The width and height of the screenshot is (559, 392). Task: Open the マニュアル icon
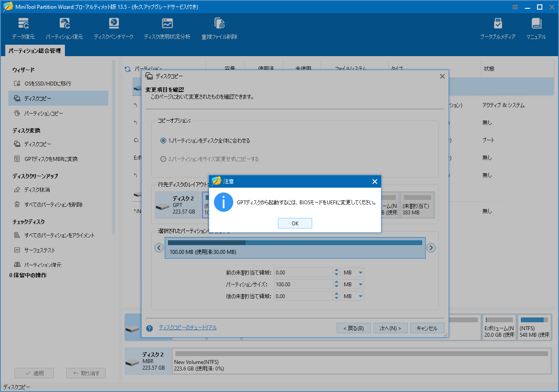536,28
